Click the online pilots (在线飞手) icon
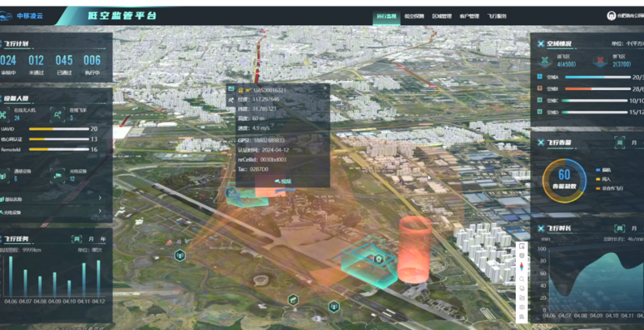The image size is (644, 330). [x=58, y=114]
